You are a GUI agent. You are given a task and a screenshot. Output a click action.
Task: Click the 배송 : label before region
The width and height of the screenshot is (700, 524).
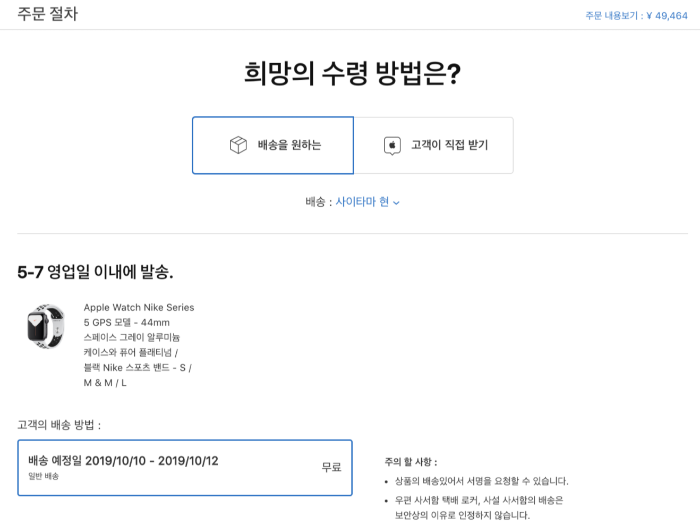point(319,202)
